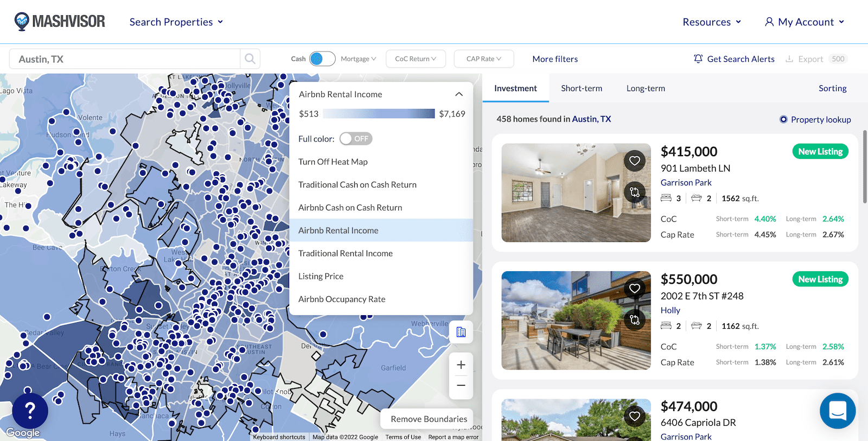
Task: Open the Garrison Park neighborhood link
Action: 686,183
